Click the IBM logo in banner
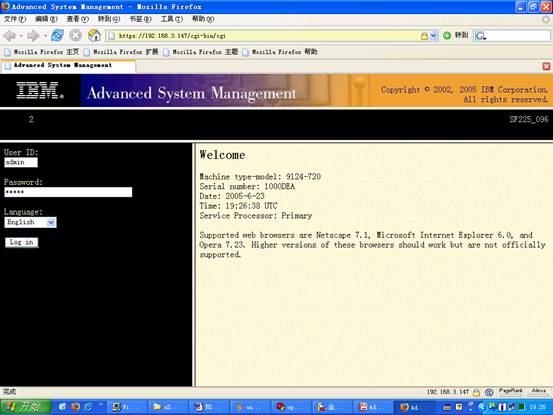Screen dimensions: 553x415 pos(40,91)
